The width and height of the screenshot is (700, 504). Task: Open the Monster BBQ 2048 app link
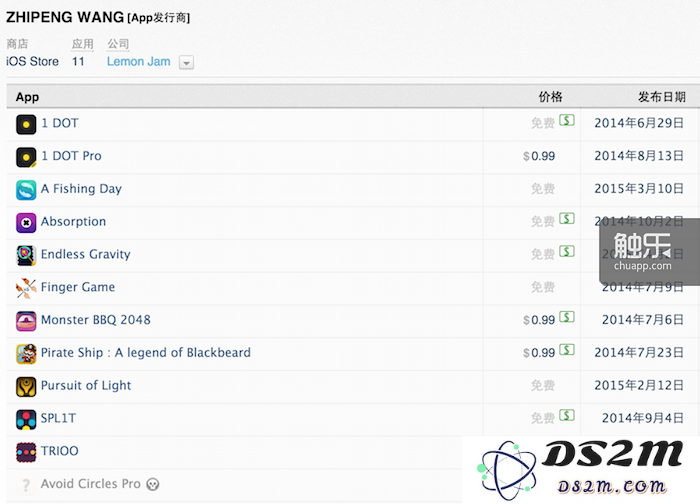click(96, 320)
